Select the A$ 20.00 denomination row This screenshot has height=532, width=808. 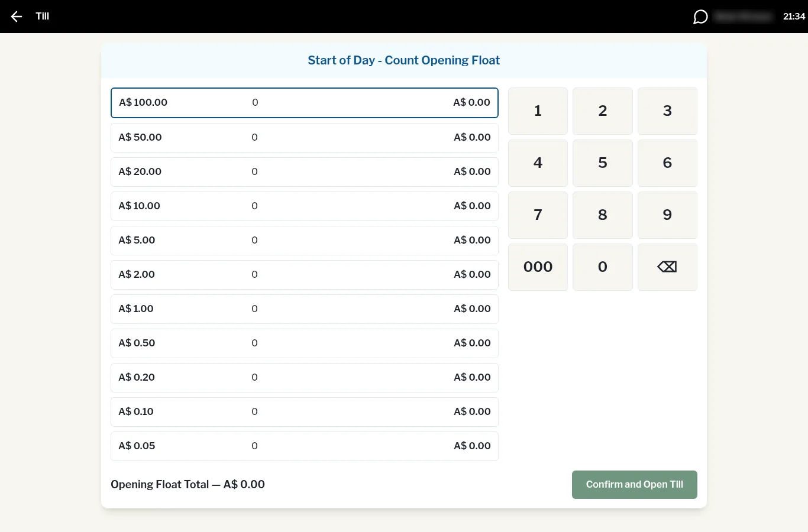pos(305,172)
